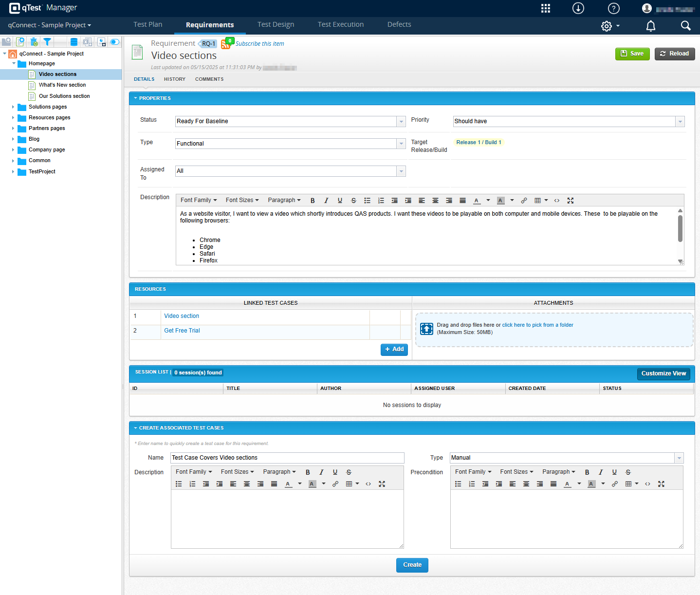Click the blue database icon in tree toolbar
The image size is (700, 595).
[x=74, y=42]
